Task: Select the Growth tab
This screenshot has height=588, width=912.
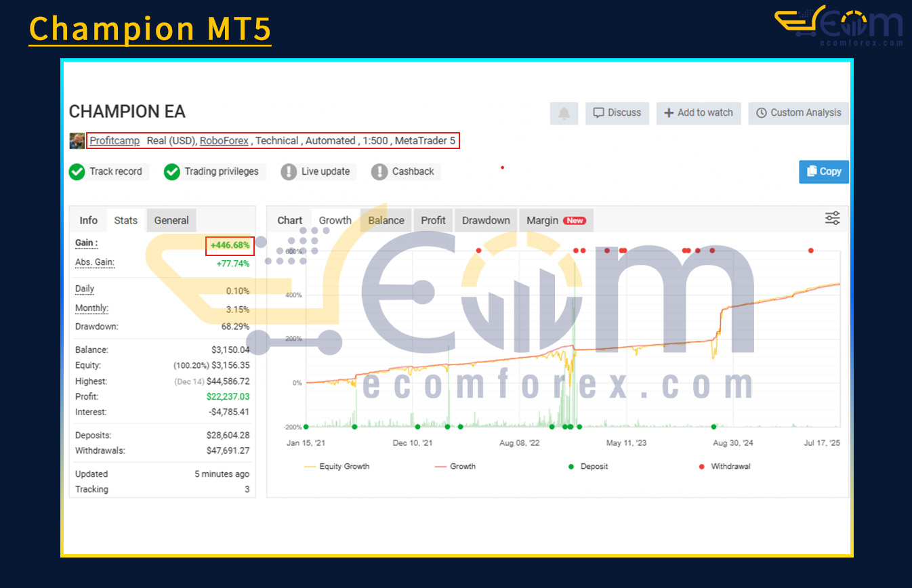Action: tap(335, 220)
